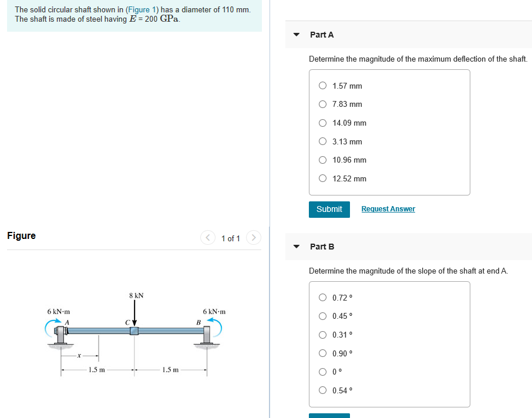Select the 0.31° radio button

click(x=322, y=335)
